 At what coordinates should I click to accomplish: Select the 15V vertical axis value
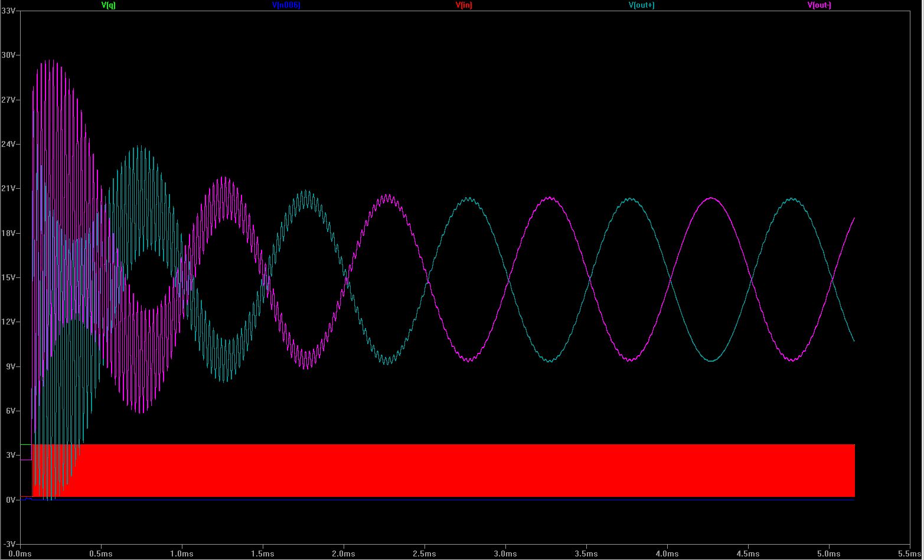coord(8,277)
